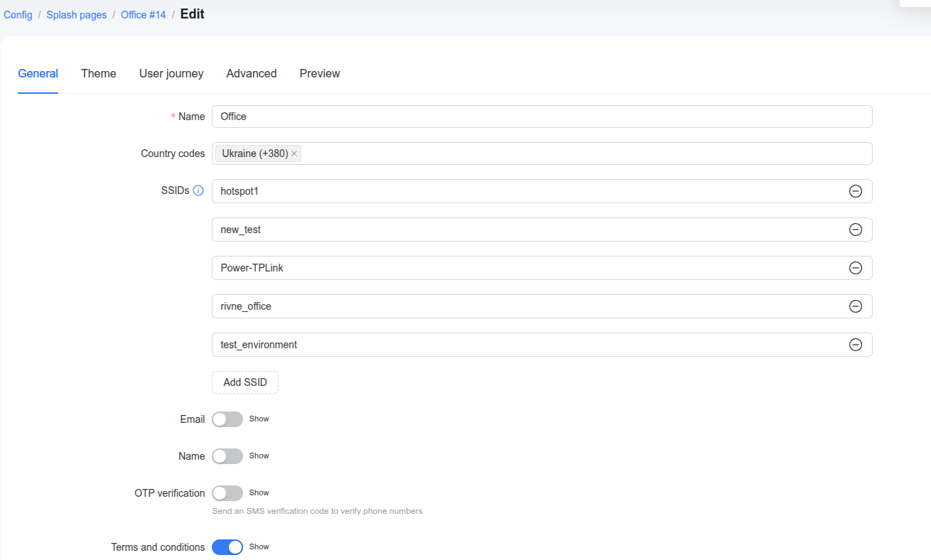
Task: Click the Edit page heading
Action: [x=193, y=14]
